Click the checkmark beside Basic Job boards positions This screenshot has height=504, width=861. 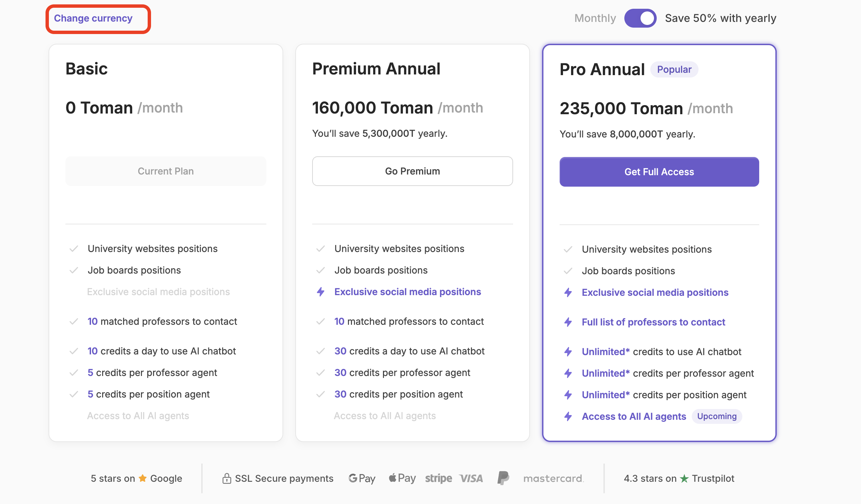74,270
